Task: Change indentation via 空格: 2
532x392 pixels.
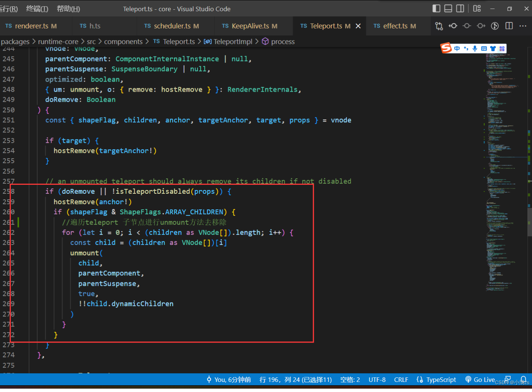Action: 350,380
